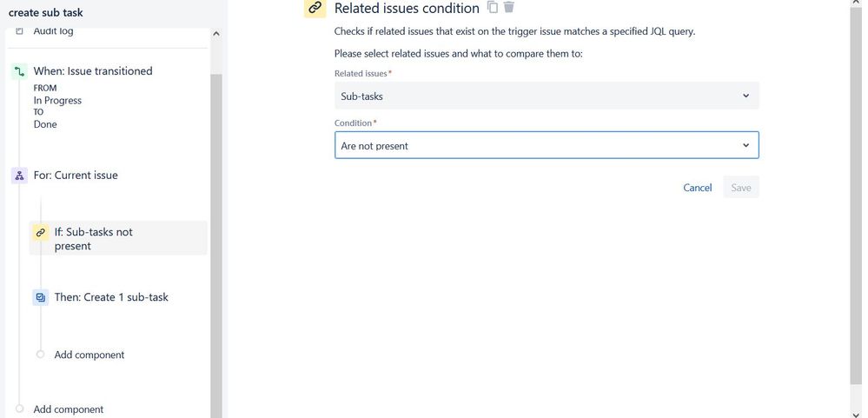The height and width of the screenshot is (418, 868).
Task: Click the Create 1 sub-task action icon
Action: [40, 297]
